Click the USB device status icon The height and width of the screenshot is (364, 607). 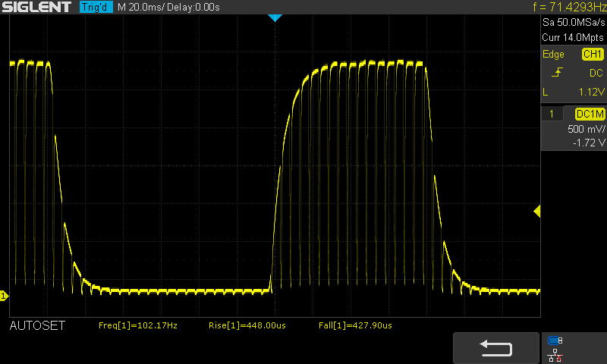click(x=555, y=340)
